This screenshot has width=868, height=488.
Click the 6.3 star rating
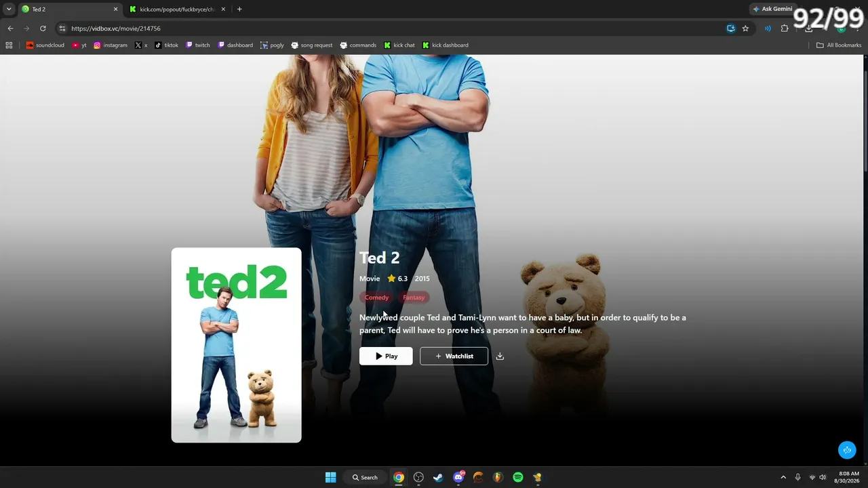click(397, 279)
